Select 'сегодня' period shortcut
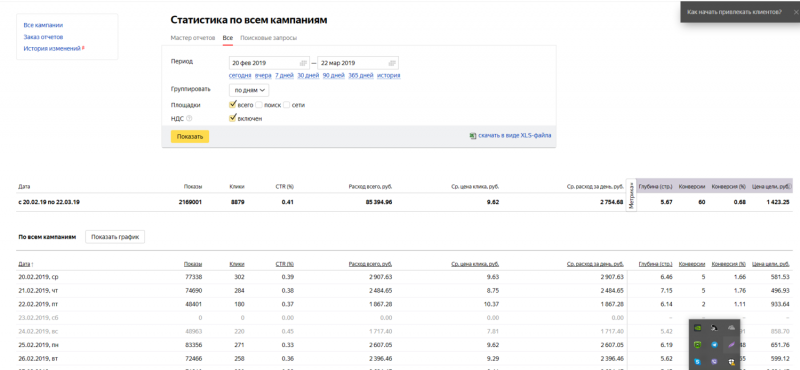Viewport: 800px width, 370px height. coord(240,76)
